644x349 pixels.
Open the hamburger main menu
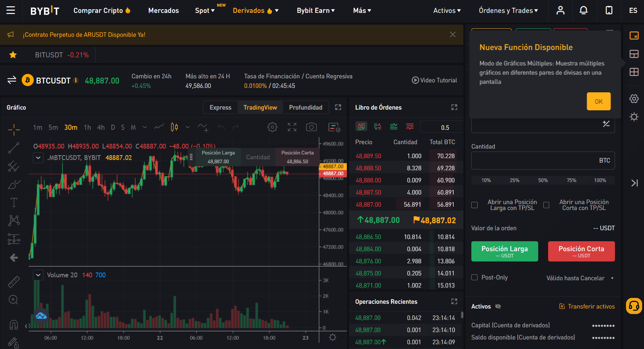pyautogui.click(x=11, y=10)
